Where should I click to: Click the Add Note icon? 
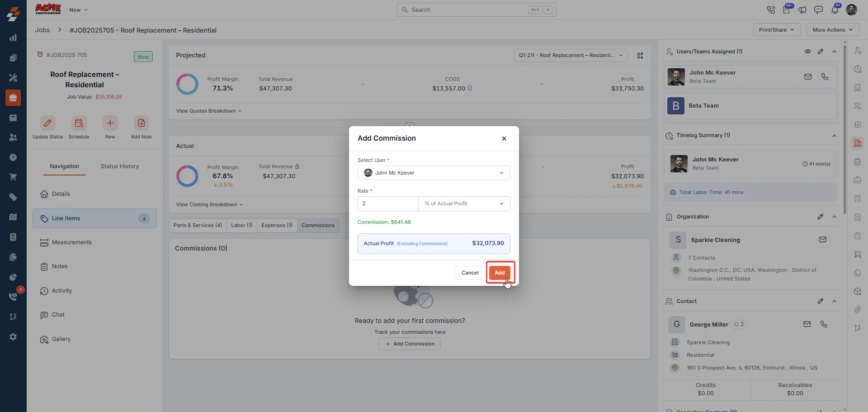coord(141,123)
